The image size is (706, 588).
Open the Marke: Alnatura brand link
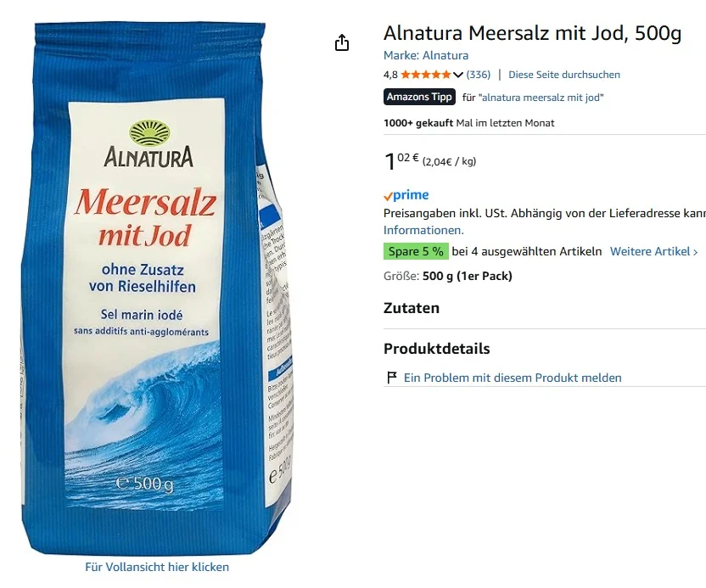pyautogui.click(x=425, y=55)
